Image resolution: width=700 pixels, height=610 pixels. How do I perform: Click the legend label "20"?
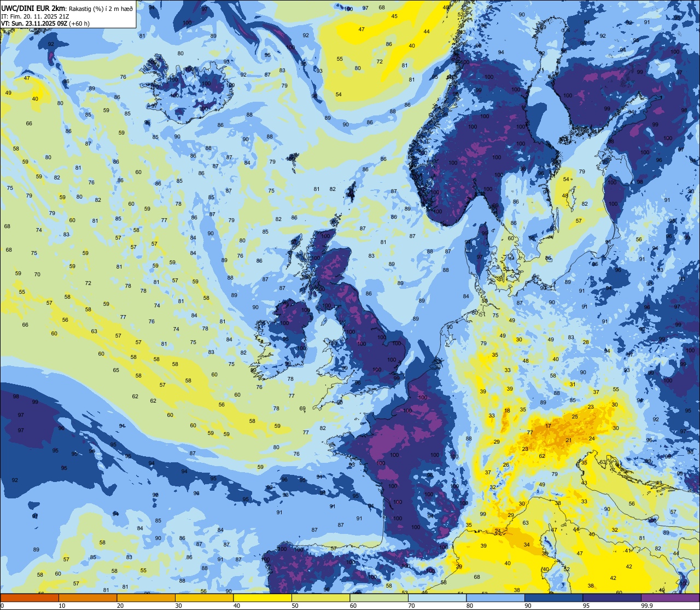click(120, 606)
